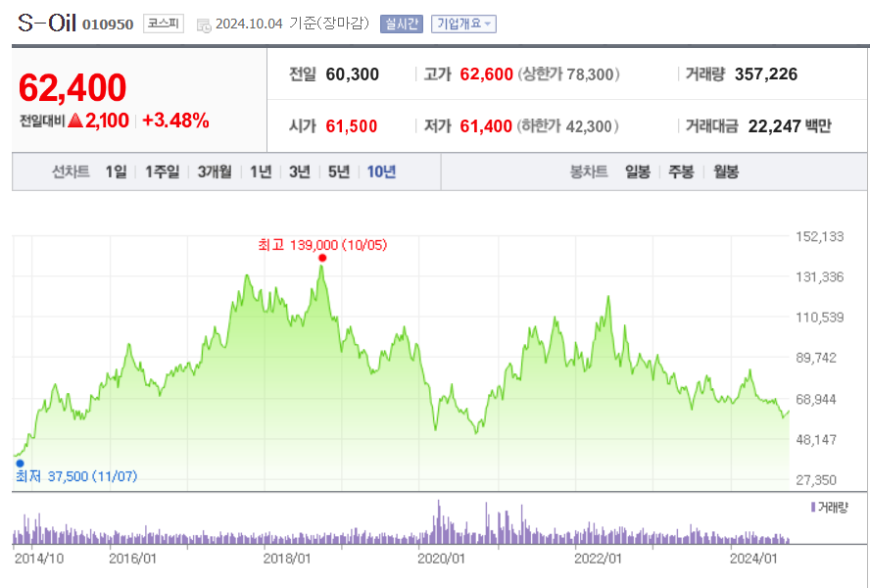
Task: Click the 48,147 y-axis label
Action: [x=815, y=439]
